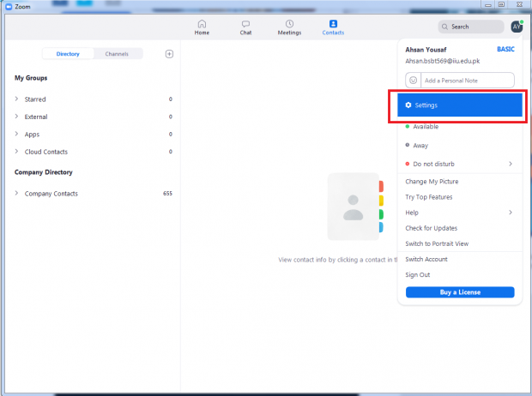Expand the External group
The height and width of the screenshot is (396, 532).
(x=16, y=117)
